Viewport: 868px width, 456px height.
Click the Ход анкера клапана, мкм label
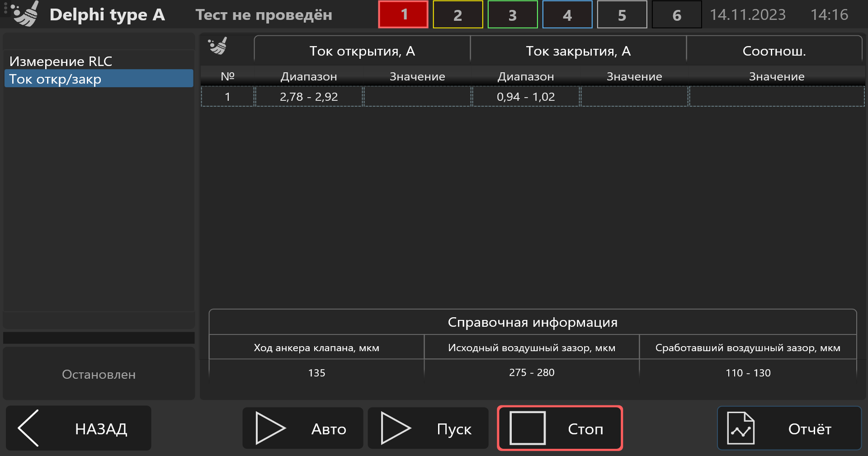316,348
